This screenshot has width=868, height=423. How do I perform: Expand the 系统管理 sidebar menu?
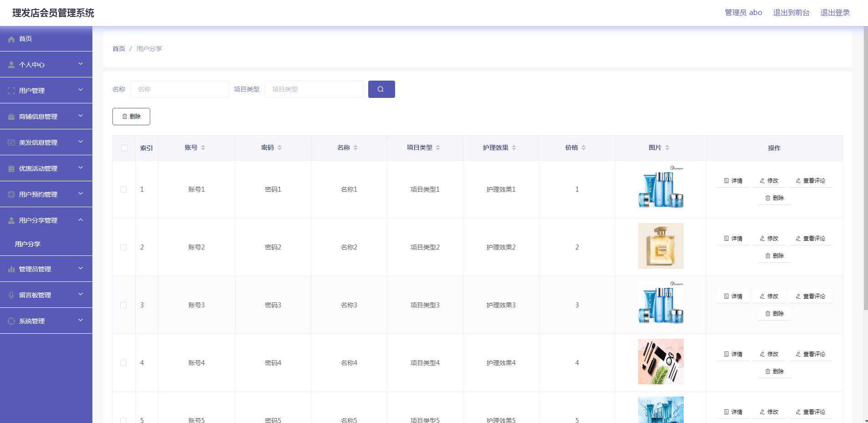46,321
